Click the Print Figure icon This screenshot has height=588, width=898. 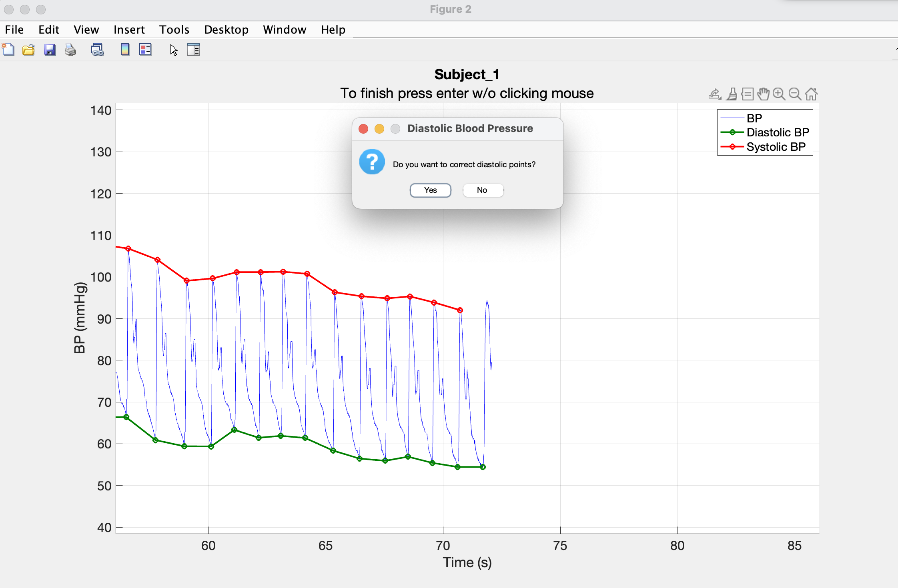click(70, 50)
